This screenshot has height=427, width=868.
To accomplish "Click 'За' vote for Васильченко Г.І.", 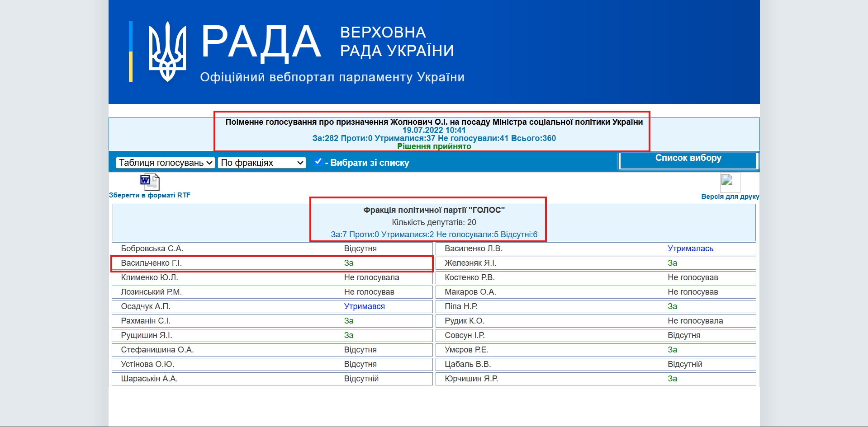I will 349,263.
